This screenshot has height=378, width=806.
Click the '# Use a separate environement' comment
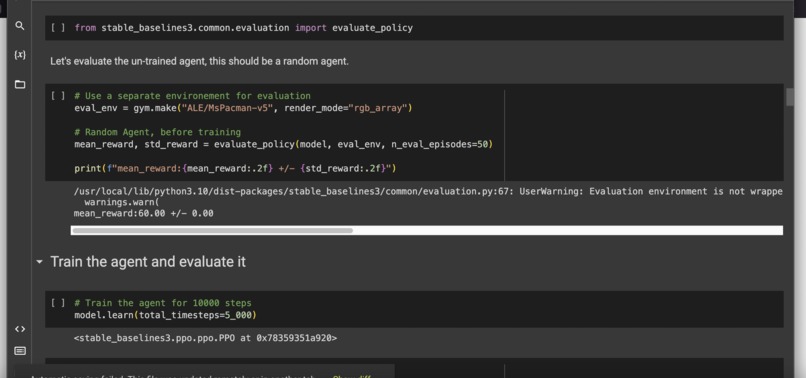(192, 96)
